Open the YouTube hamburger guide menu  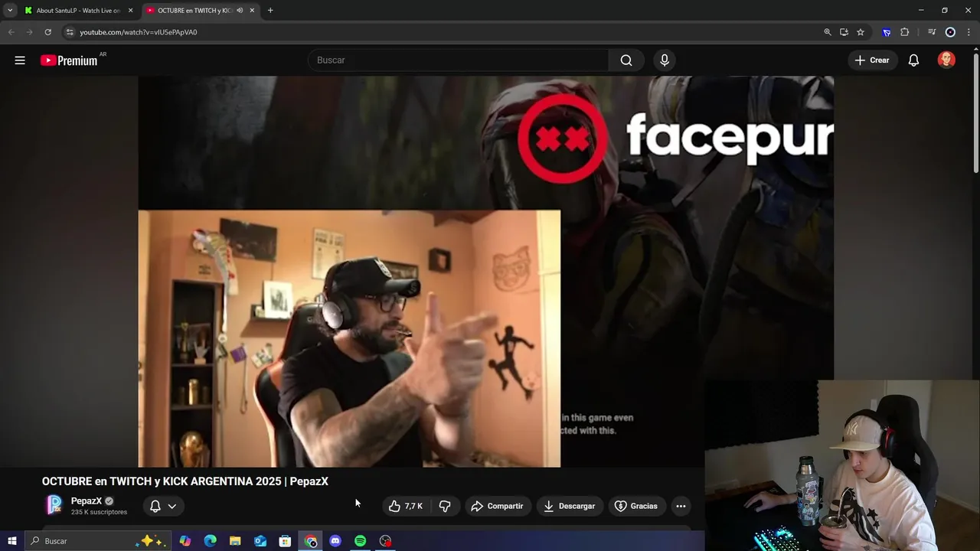(x=20, y=60)
